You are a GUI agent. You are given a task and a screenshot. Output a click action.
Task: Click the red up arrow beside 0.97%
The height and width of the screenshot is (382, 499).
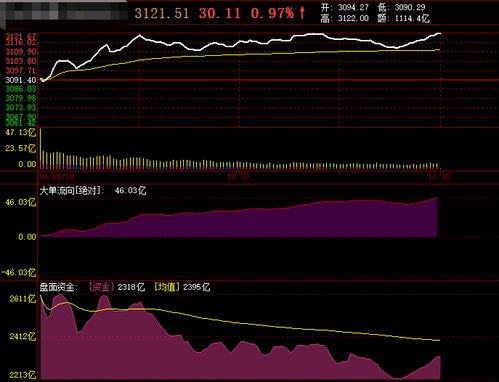(302, 13)
